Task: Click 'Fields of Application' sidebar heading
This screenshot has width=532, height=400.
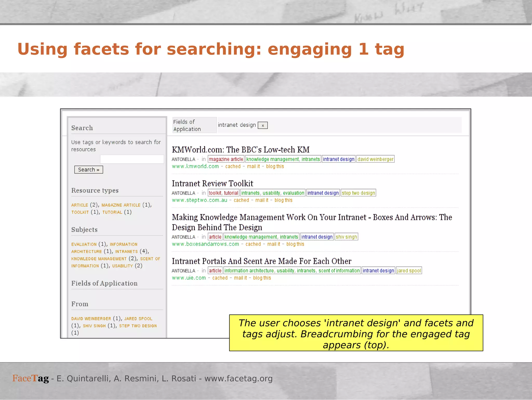Action: pos(104,283)
